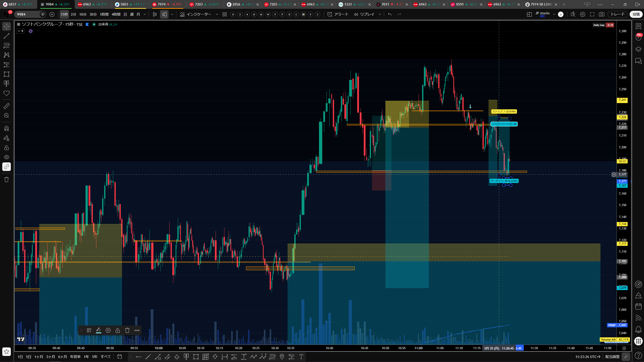Select the ruler measure tool
This screenshot has height=362, width=644.
coord(7,106)
